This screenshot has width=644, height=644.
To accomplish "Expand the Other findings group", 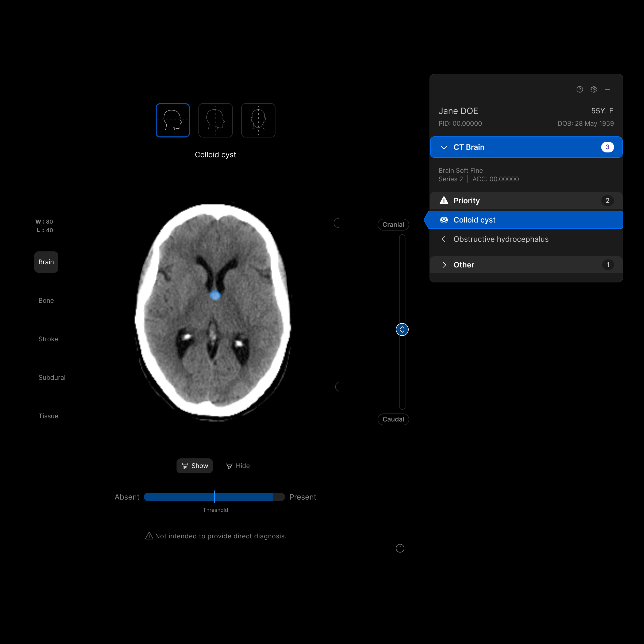I will (444, 265).
